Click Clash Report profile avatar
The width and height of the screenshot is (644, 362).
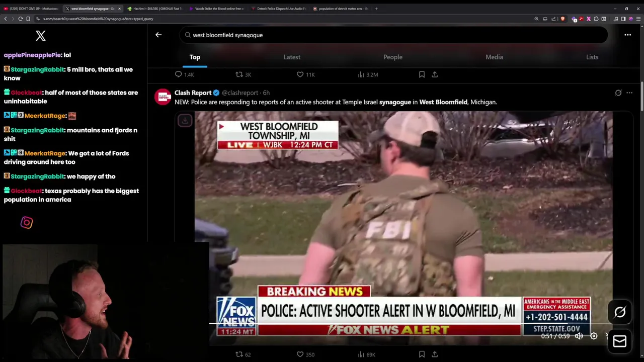[x=163, y=97]
